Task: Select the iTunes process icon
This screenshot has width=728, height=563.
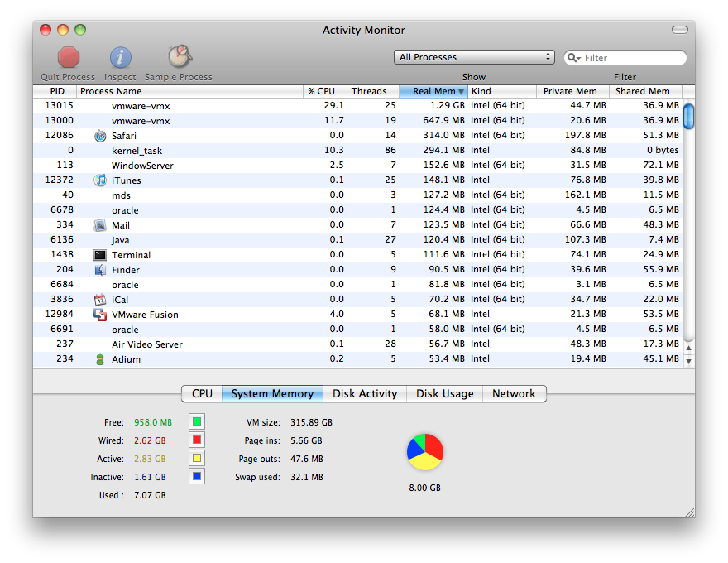Action: (100, 180)
